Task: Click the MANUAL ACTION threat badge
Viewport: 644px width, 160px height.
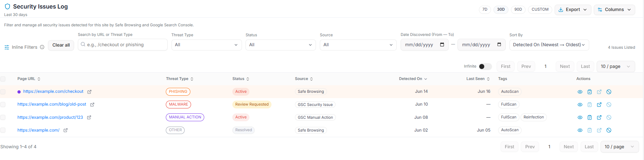Action: click(x=185, y=117)
